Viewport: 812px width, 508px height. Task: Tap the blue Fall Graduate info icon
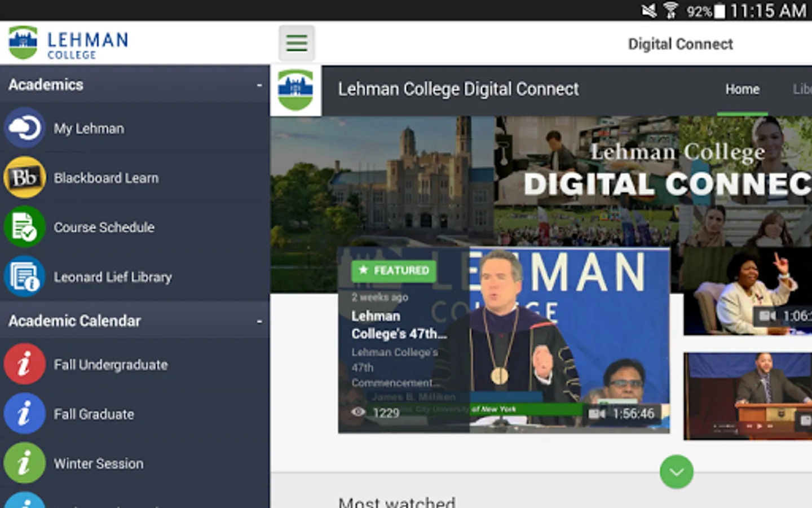point(24,414)
